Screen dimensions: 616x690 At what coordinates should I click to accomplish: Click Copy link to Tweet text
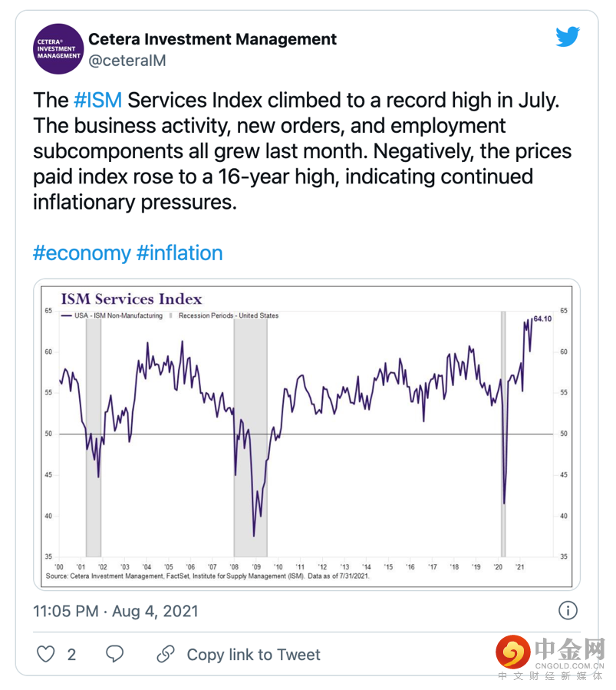pos(253,655)
